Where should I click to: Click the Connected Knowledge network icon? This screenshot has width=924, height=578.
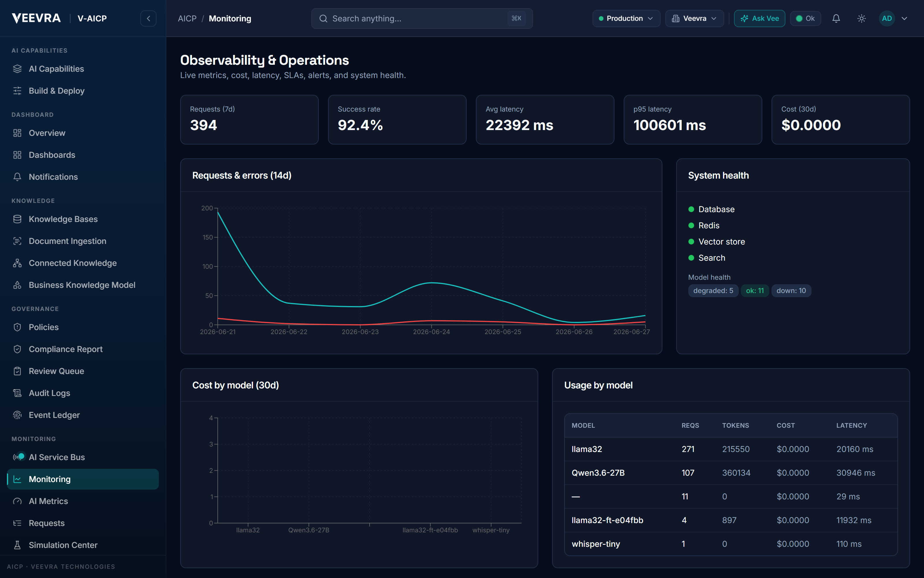pyautogui.click(x=17, y=263)
